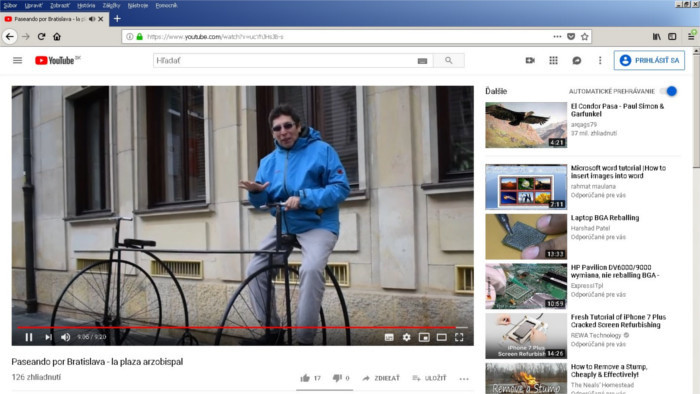
Task: Open How to Remove a Stump video
Action: [x=609, y=370]
